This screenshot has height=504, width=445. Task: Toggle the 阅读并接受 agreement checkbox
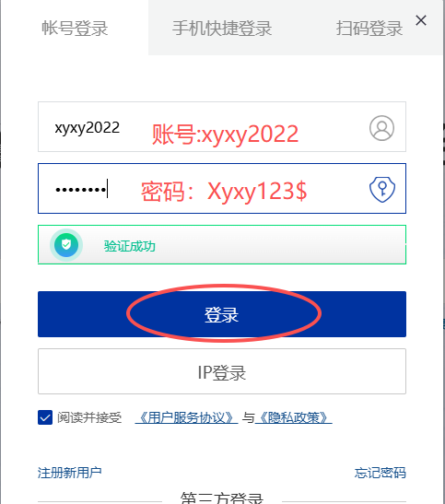[45, 417]
